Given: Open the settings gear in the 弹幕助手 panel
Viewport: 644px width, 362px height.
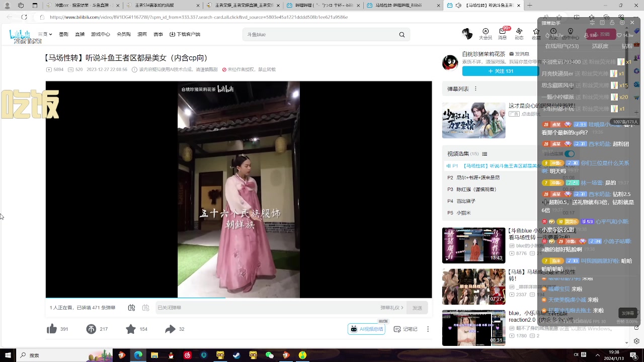Looking at the screenshot, I should [x=622, y=23].
